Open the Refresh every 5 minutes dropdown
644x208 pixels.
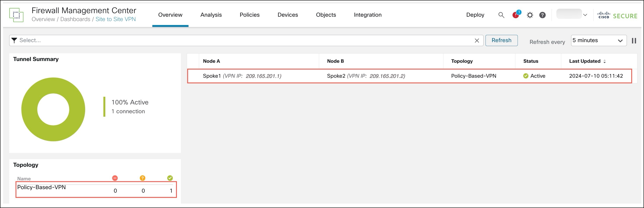coord(599,41)
